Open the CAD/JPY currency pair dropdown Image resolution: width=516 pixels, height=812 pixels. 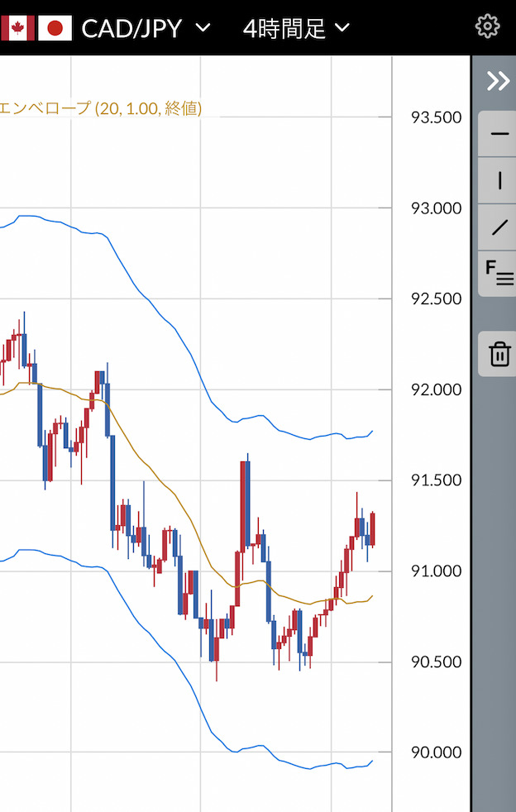pos(146,28)
